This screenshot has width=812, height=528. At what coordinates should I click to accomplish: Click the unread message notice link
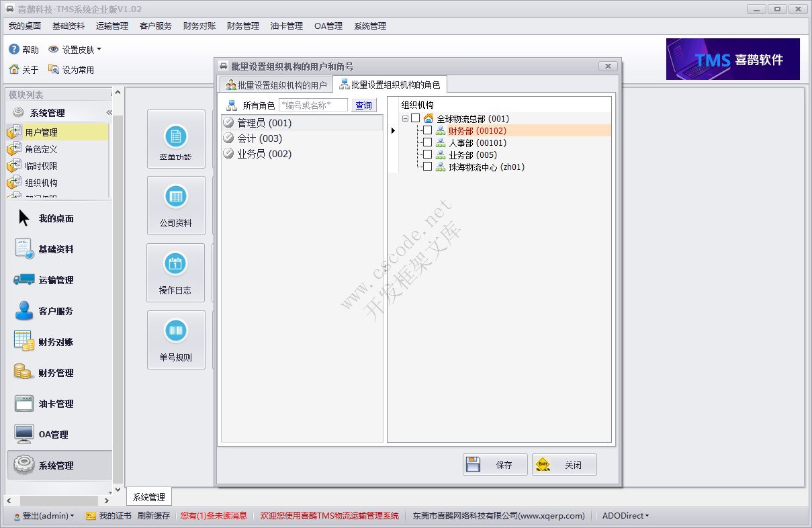[214, 516]
